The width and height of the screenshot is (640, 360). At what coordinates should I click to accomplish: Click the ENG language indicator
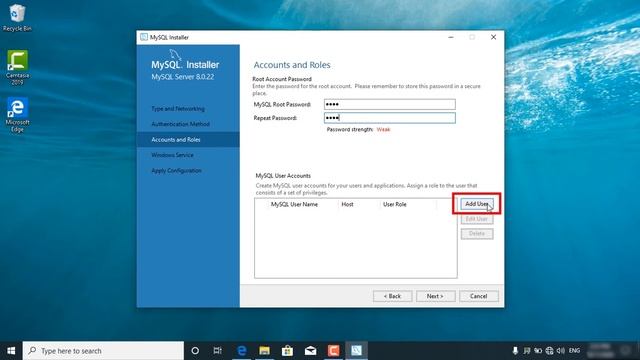coord(574,351)
